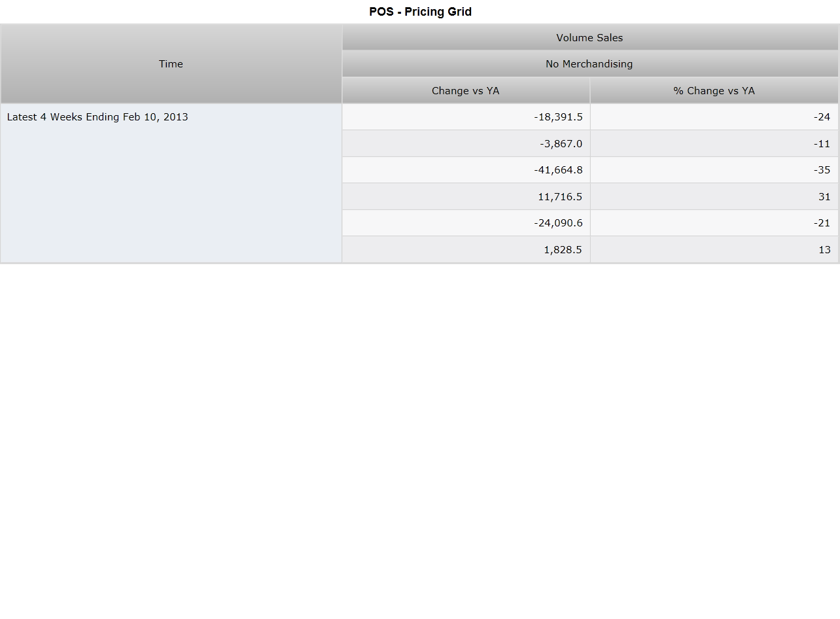Image resolution: width=840 pixels, height=619 pixels.
Task: Click the % Change vs YA column header
Action: pyautogui.click(x=714, y=91)
